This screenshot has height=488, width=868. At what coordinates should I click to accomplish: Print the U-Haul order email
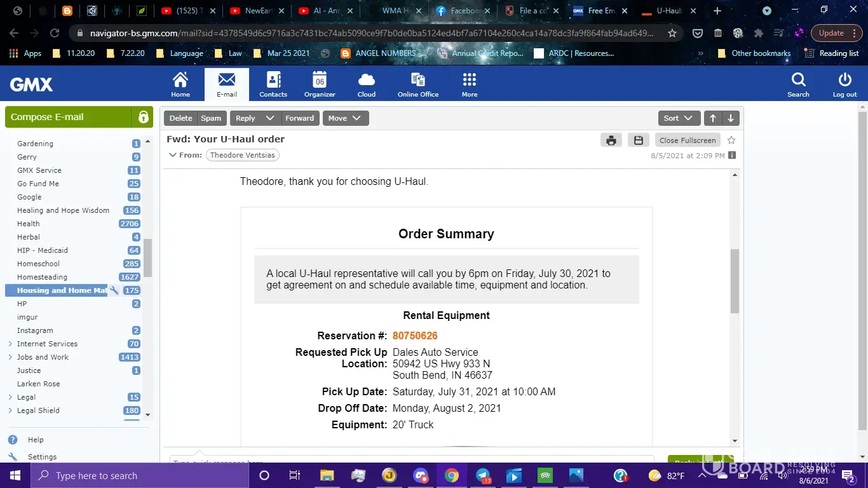click(611, 140)
